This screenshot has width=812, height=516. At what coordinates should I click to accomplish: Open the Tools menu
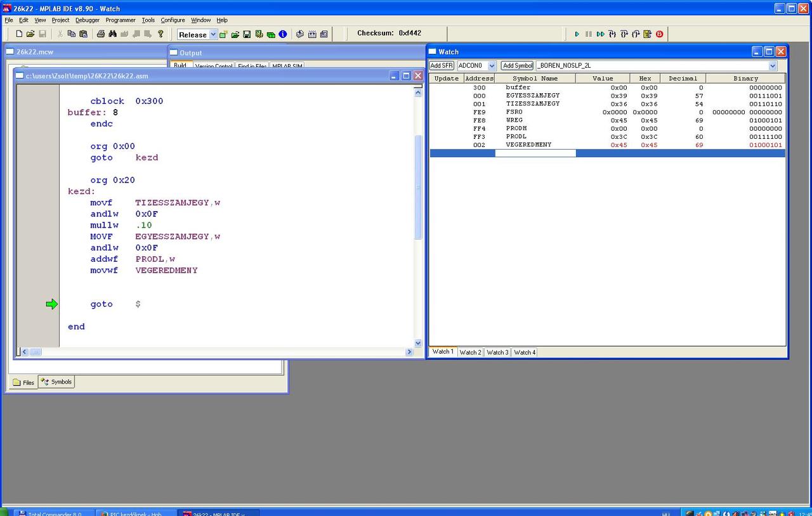148,20
